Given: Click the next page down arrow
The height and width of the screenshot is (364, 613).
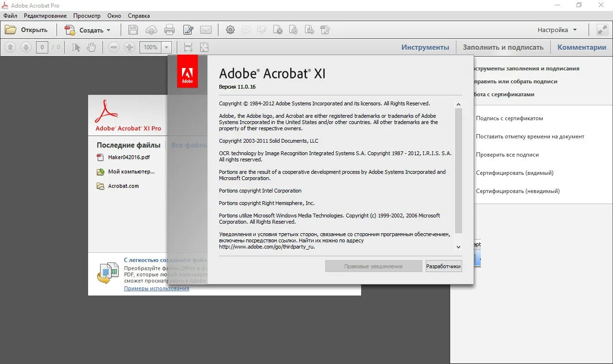Looking at the screenshot, I should click(x=26, y=47).
